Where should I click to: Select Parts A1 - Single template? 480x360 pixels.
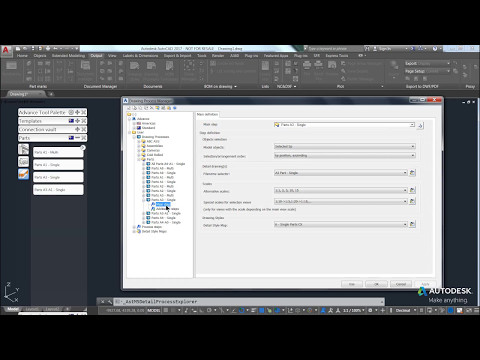(x=58, y=165)
